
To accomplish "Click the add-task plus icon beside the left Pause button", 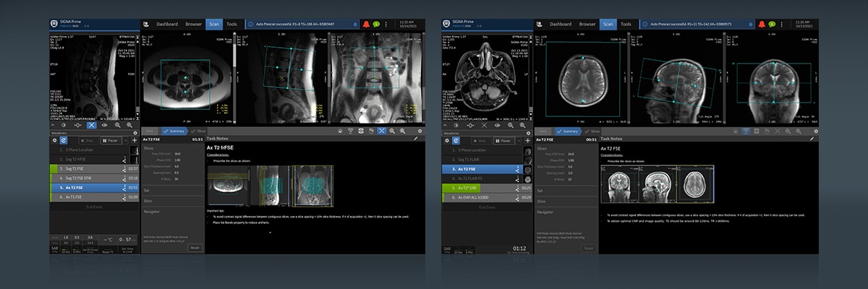I will click(x=134, y=140).
